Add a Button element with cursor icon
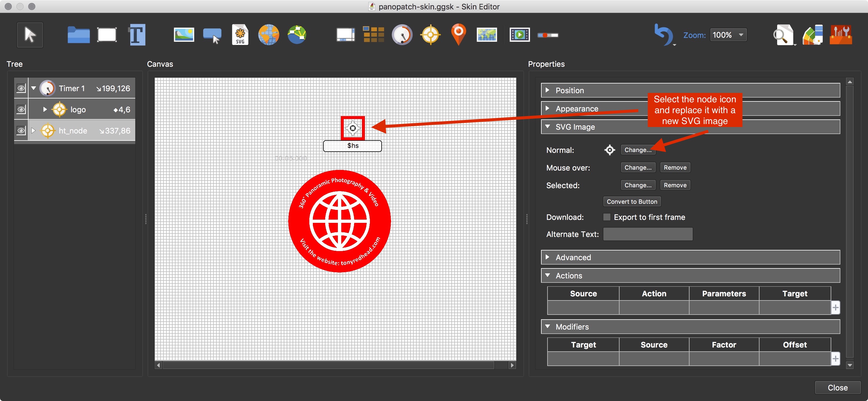The width and height of the screenshot is (868, 401). click(212, 35)
